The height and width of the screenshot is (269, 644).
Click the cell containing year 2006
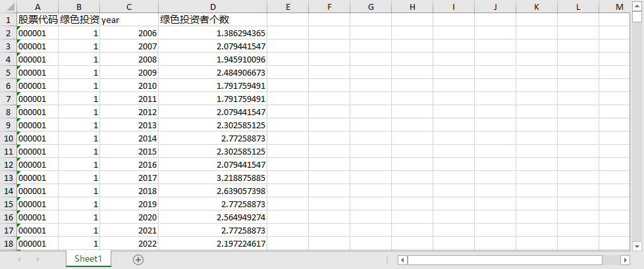[x=129, y=34]
